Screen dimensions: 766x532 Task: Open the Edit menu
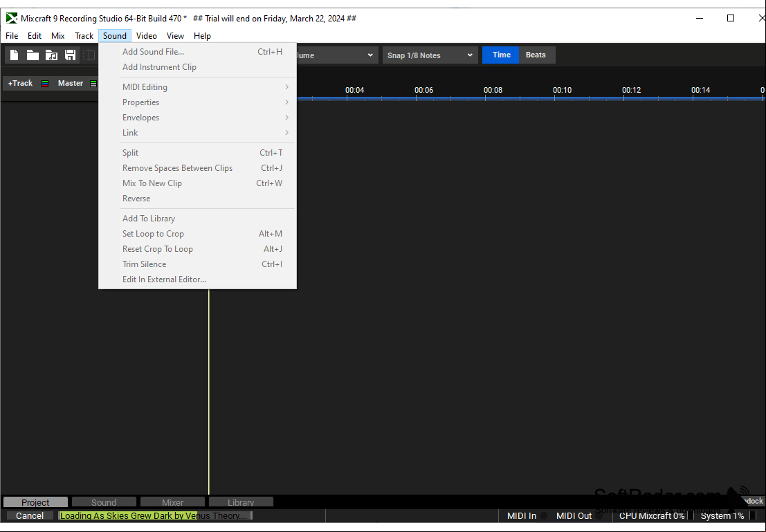click(34, 36)
